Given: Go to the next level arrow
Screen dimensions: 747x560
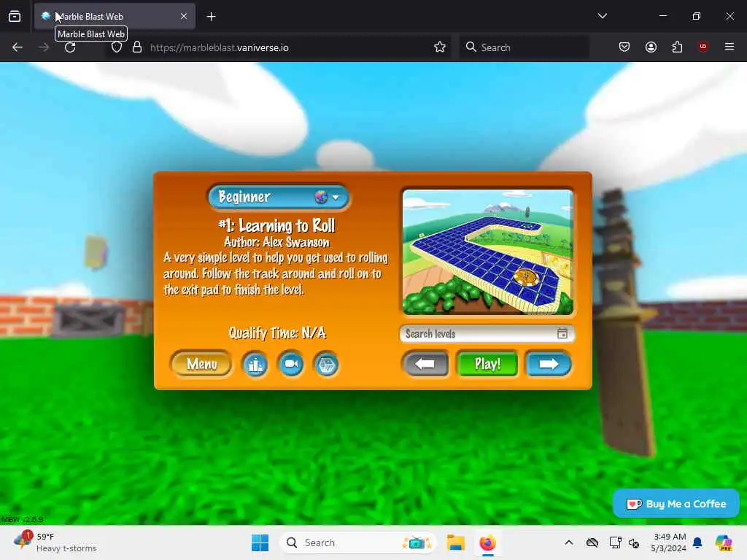Looking at the screenshot, I should (549, 365).
